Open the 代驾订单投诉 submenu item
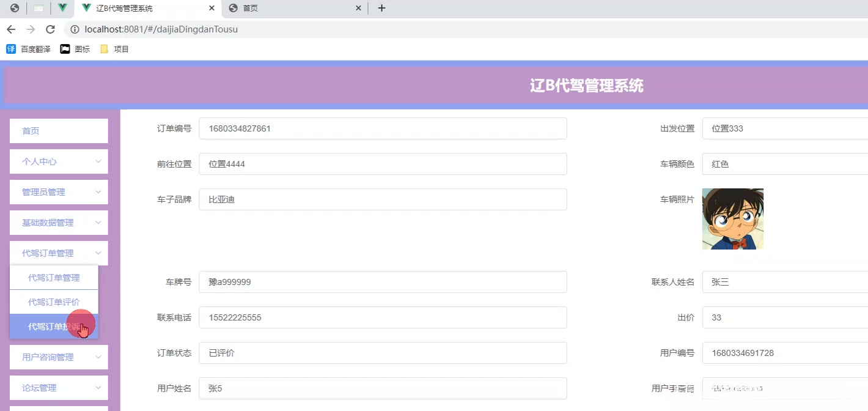868x411 pixels. point(54,327)
